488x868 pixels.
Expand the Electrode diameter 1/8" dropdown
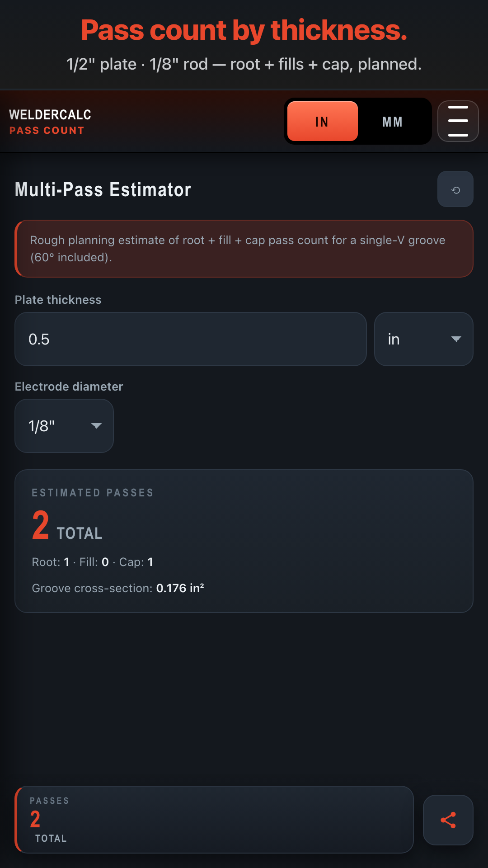(64, 426)
